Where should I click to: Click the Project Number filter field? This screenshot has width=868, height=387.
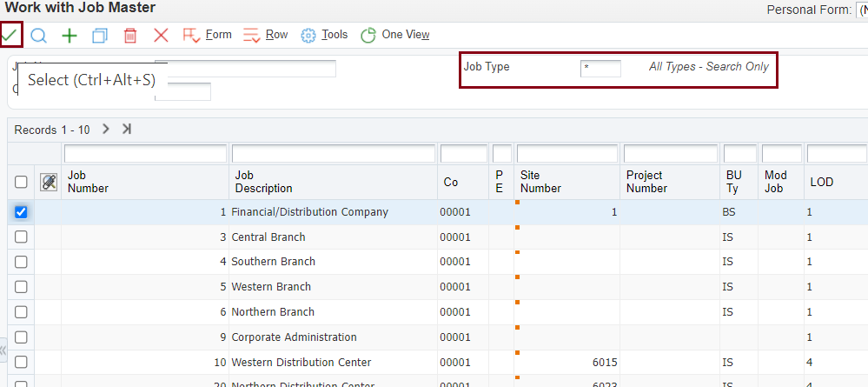tap(672, 153)
